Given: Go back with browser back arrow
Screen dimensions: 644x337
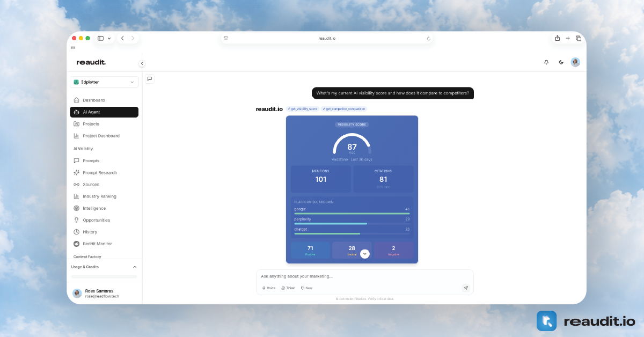Looking at the screenshot, I should (x=122, y=38).
